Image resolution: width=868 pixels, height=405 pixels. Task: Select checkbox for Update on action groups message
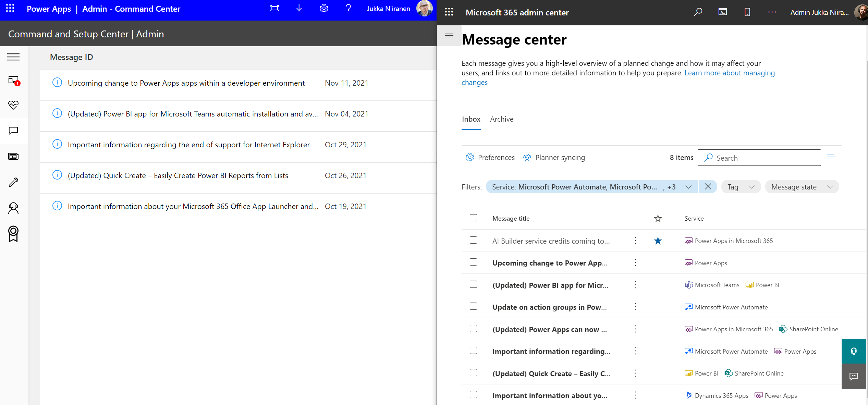[x=473, y=306]
